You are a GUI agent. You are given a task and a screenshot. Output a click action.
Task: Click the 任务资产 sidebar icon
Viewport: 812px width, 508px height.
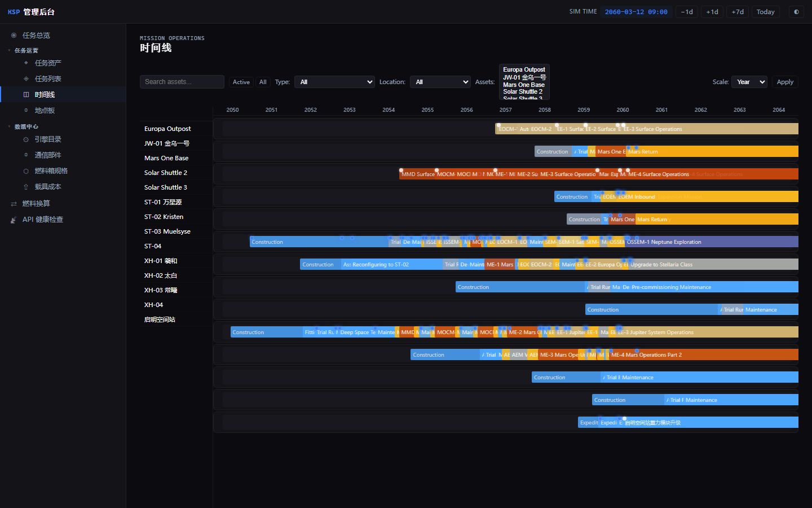click(26, 63)
